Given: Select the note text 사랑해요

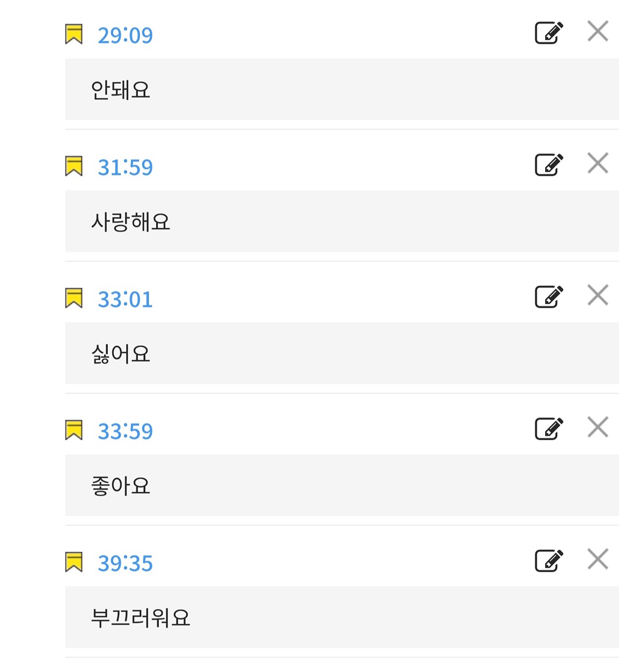Looking at the screenshot, I should 130,222.
